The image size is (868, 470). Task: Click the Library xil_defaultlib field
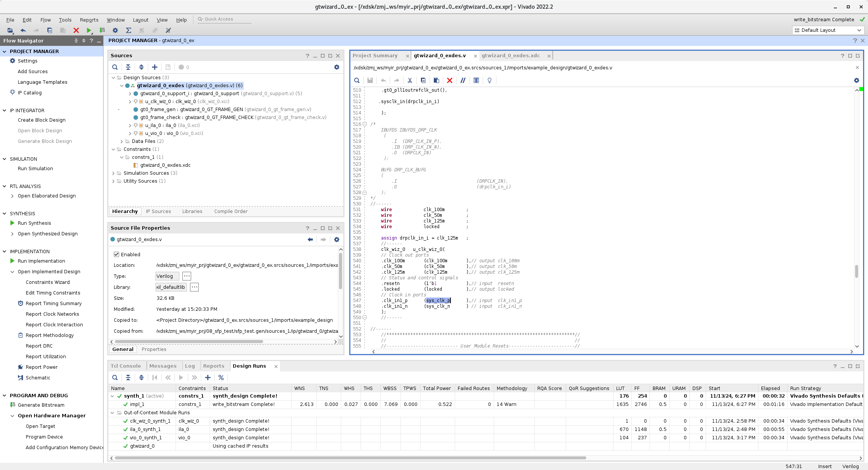tap(171, 287)
